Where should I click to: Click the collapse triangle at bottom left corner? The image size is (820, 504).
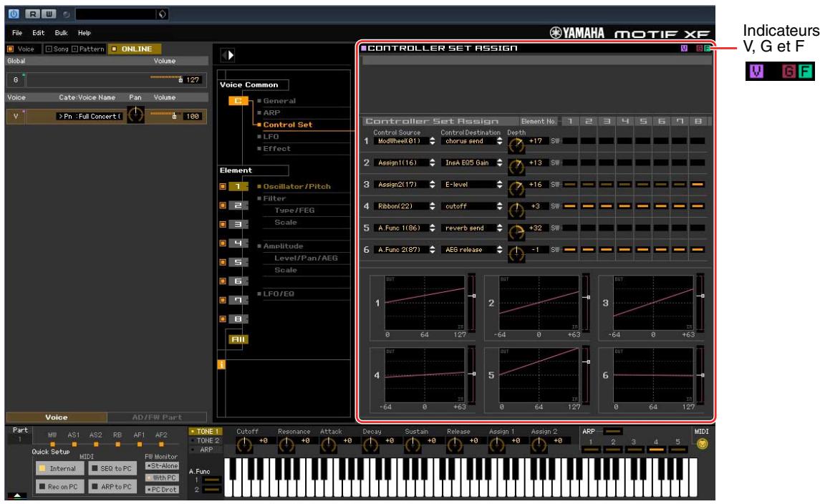coord(17,495)
